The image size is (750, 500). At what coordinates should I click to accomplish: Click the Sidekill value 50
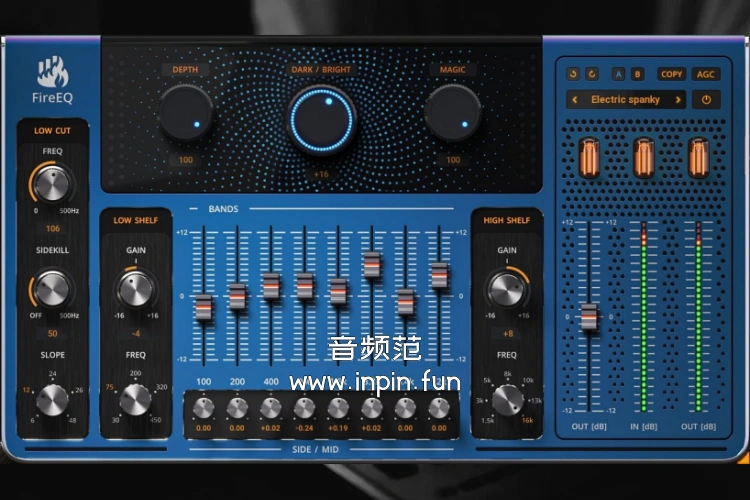pos(53,333)
